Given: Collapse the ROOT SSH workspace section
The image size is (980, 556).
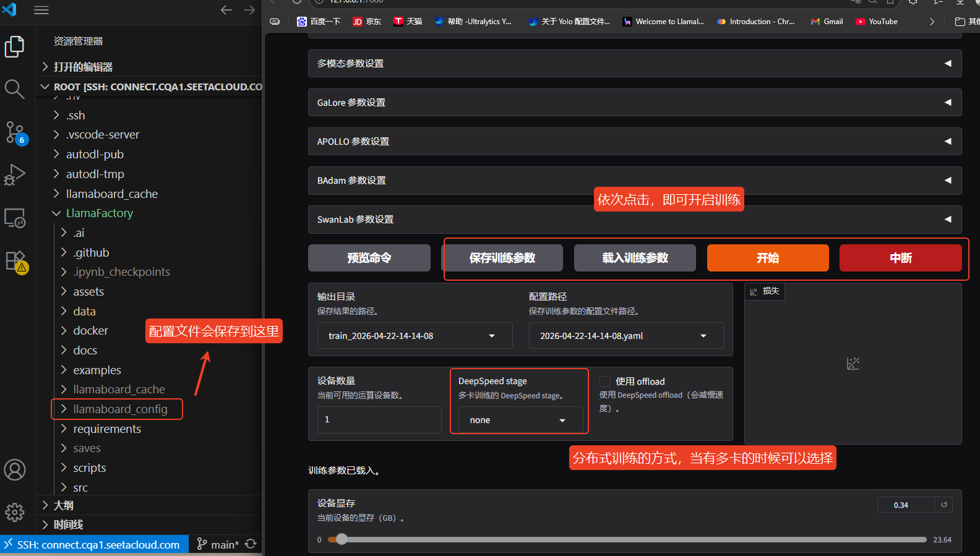Looking at the screenshot, I should tap(148, 87).
